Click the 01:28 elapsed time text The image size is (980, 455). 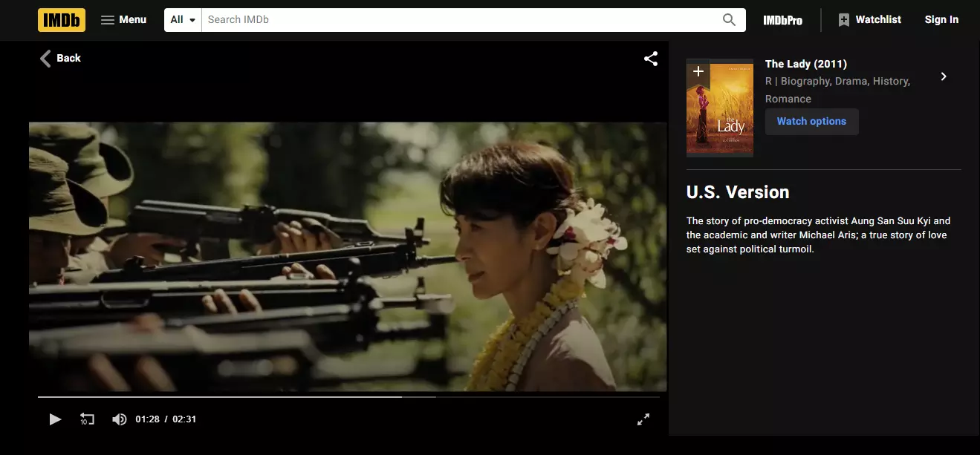(147, 419)
